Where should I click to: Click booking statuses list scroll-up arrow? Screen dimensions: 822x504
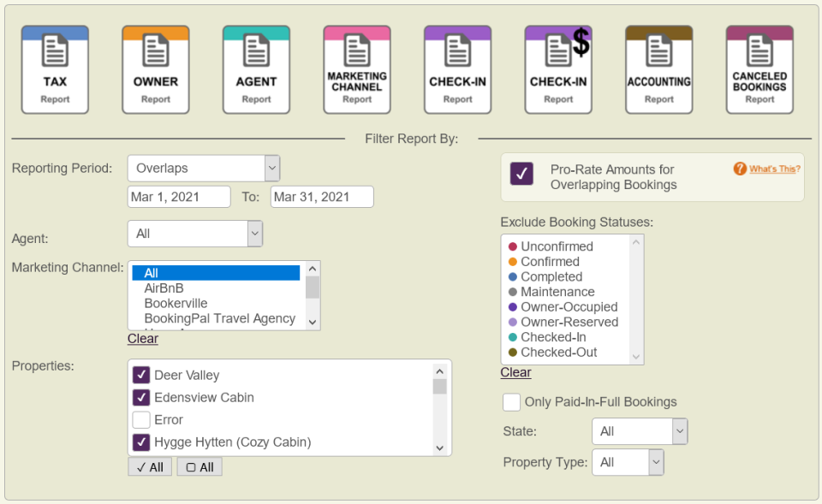[636, 242]
